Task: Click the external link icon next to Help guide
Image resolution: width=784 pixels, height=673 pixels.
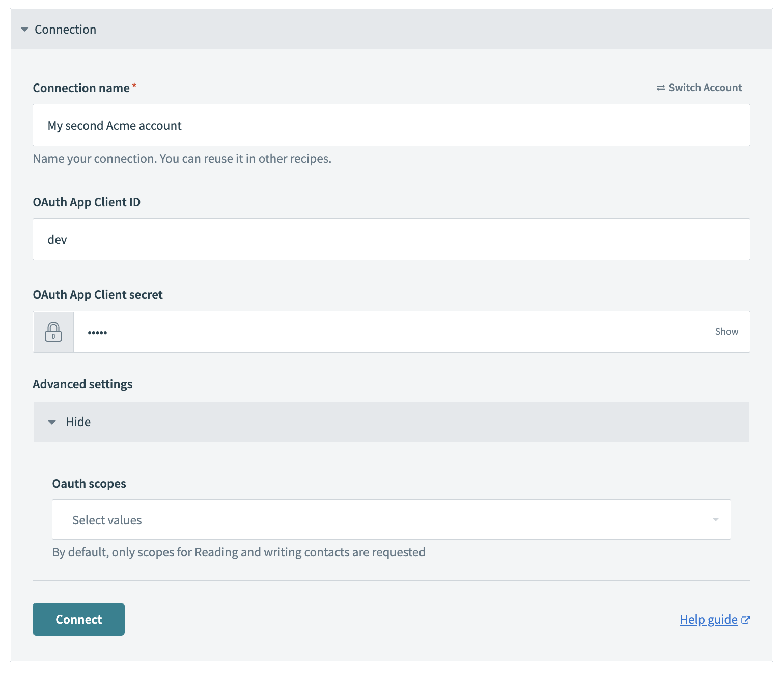Action: point(746,620)
